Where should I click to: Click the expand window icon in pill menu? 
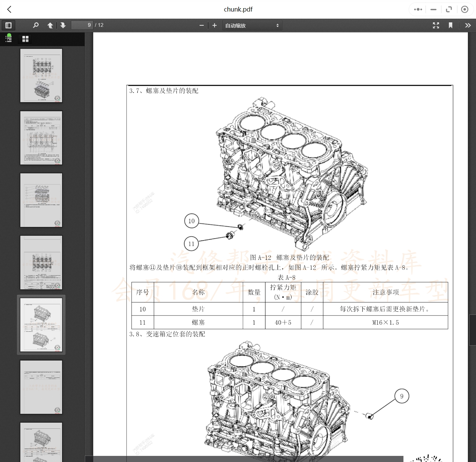[x=449, y=9]
